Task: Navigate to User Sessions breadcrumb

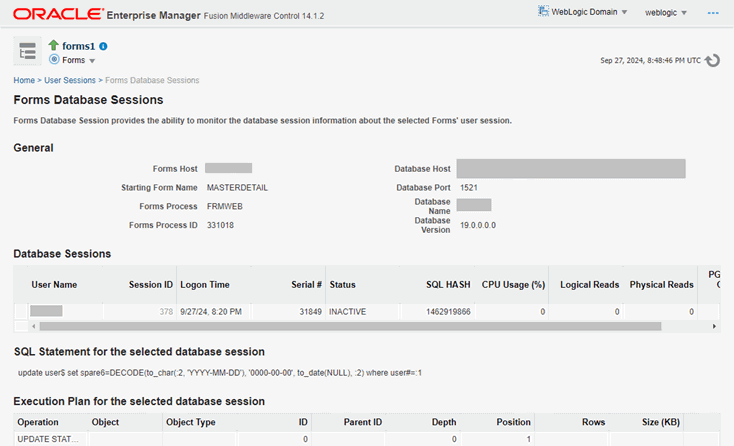Action: point(70,80)
